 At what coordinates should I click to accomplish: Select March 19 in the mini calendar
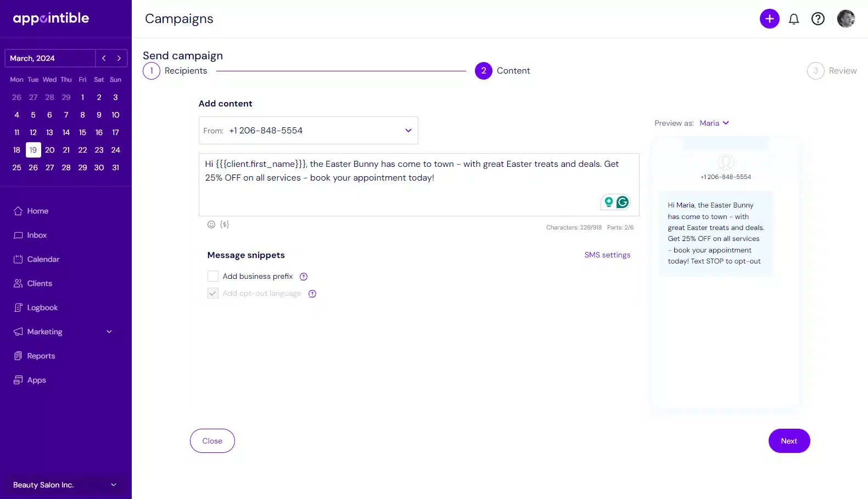click(33, 150)
